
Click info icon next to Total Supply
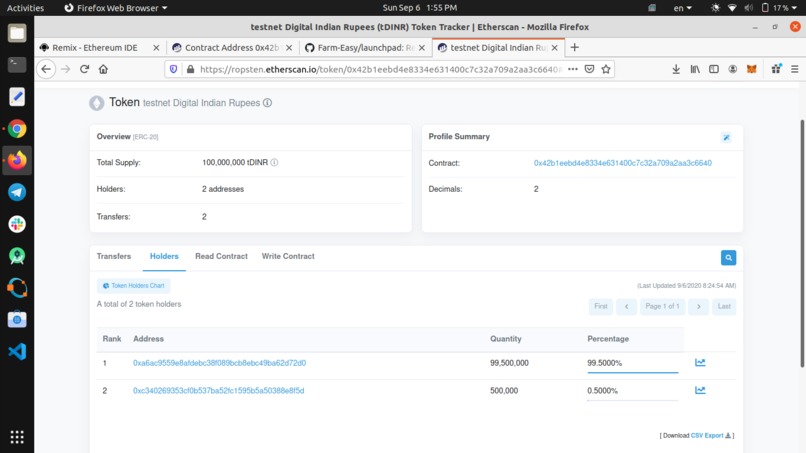point(274,162)
